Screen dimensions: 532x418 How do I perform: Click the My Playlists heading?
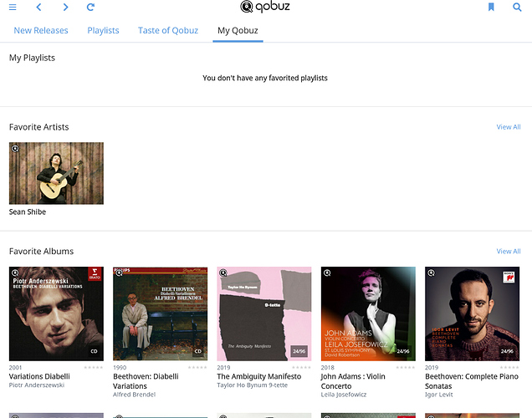click(32, 58)
